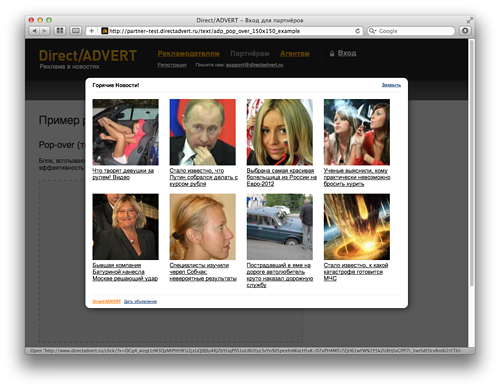500x389 pixels.
Task: Go back with Safari back arrow
Action: (x=34, y=31)
